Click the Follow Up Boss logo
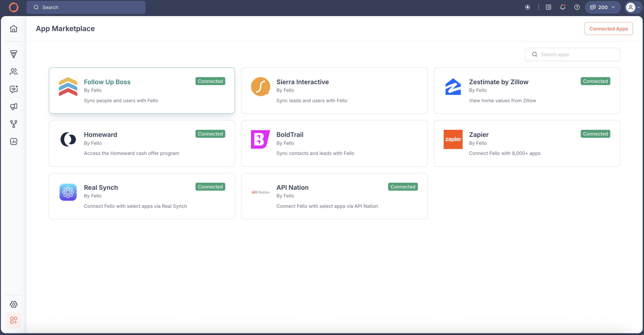 coord(68,86)
